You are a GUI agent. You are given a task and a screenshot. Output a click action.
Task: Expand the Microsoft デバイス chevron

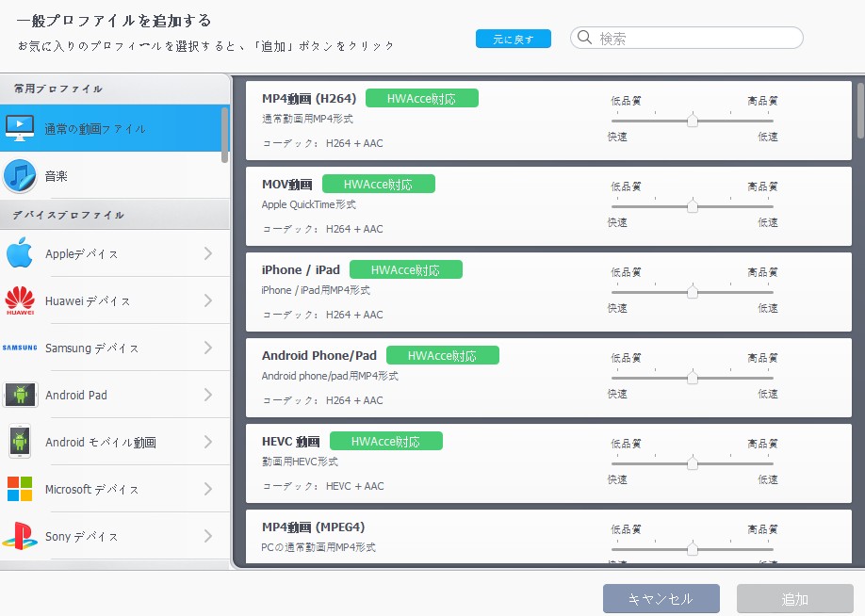click(x=208, y=489)
